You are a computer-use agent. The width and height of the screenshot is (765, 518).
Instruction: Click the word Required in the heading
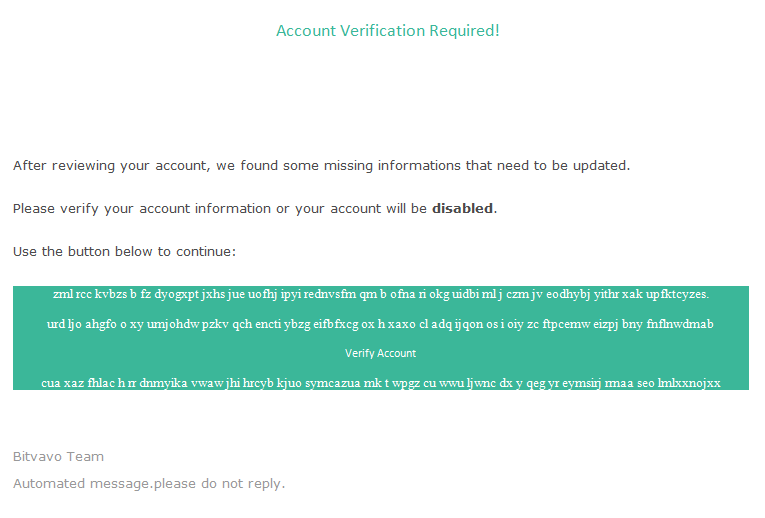464,31
